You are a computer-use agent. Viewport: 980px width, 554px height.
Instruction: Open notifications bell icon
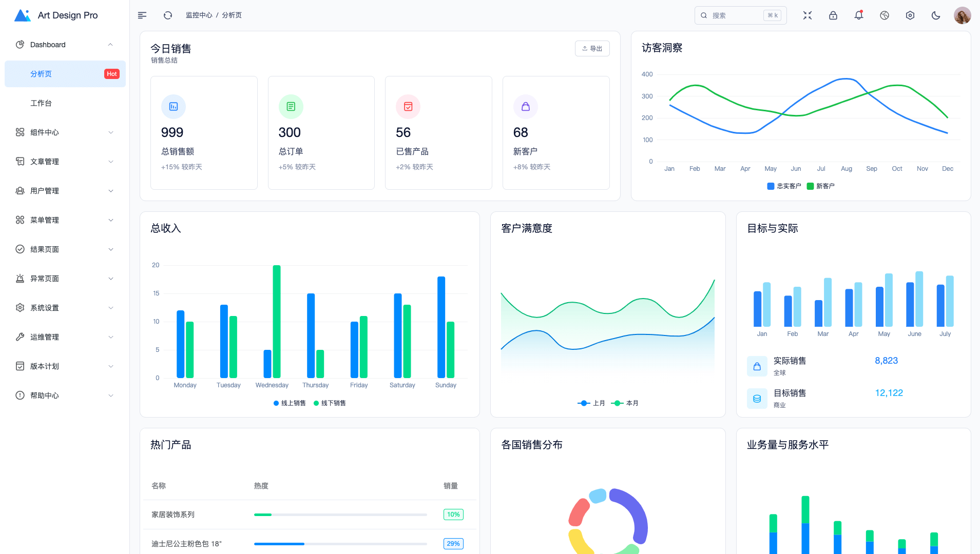pos(859,15)
